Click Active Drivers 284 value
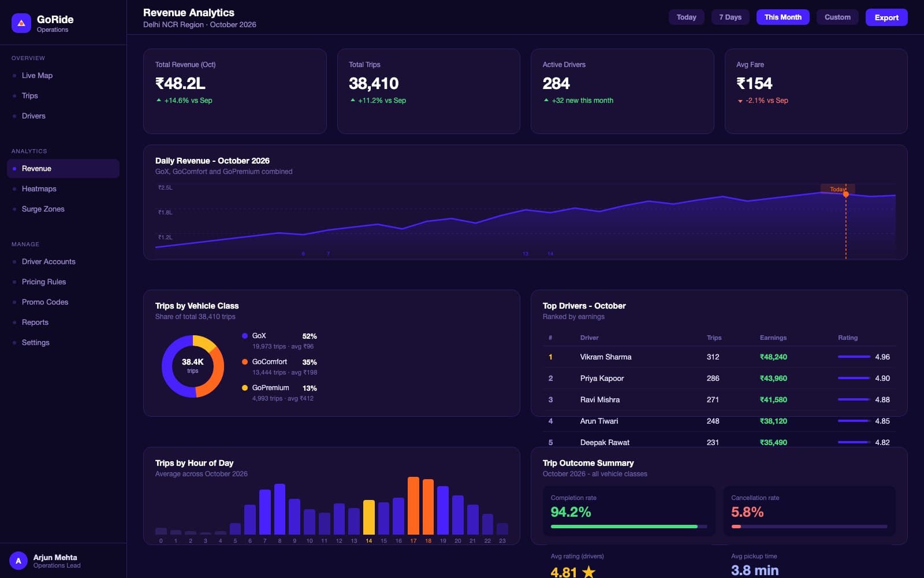This screenshot has height=578, width=924. pyautogui.click(x=556, y=84)
